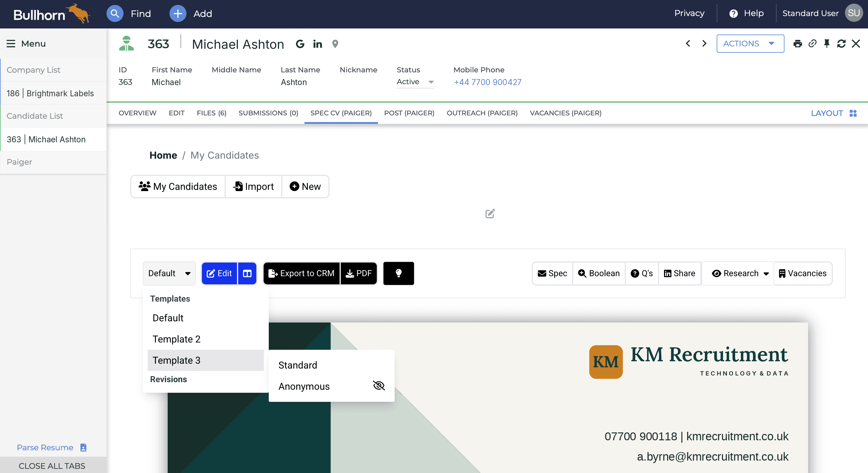Select the Standard submenu option
Image resolution: width=868 pixels, height=473 pixels.
tap(332, 365)
